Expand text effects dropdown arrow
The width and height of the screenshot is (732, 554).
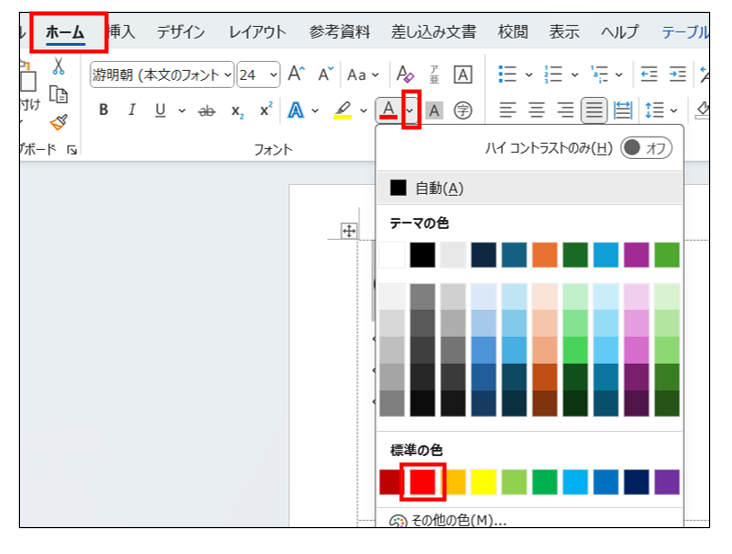pos(315,111)
